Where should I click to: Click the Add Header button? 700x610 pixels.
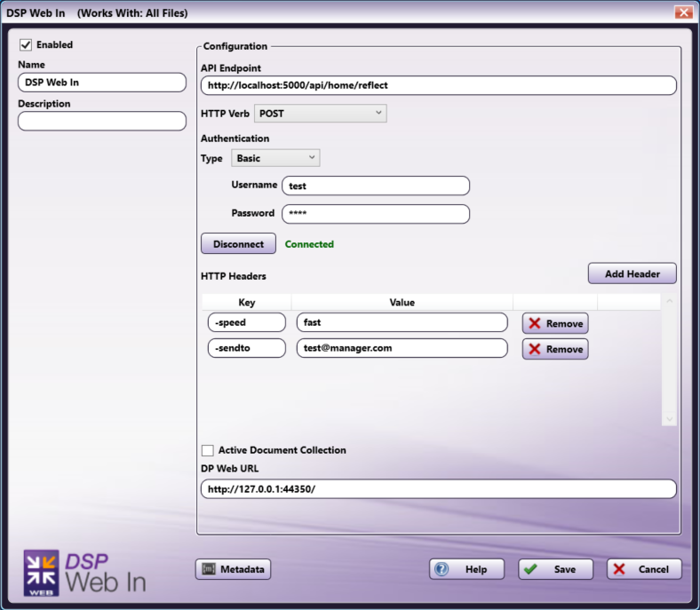click(x=632, y=273)
